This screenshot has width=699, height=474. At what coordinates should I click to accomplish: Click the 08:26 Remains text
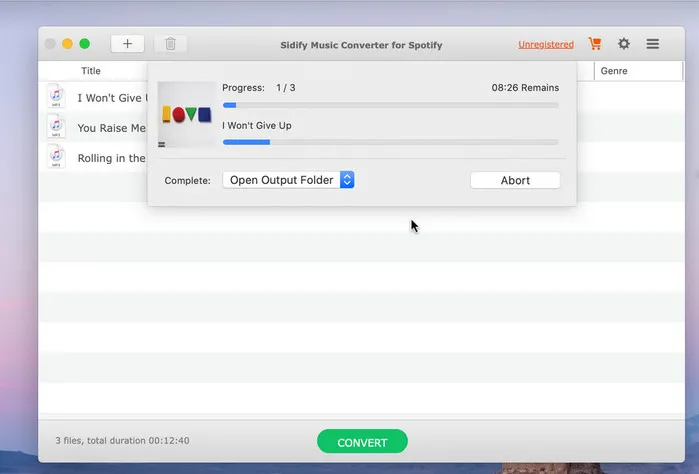pos(525,88)
